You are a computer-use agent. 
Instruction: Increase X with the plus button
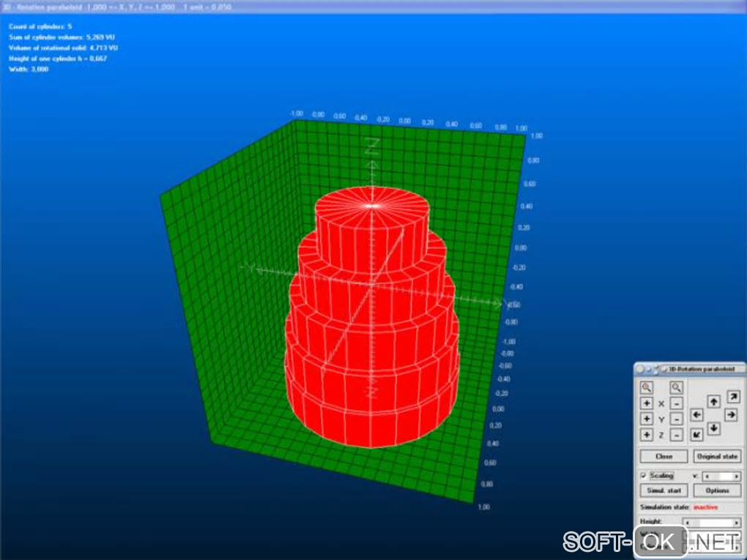coord(647,403)
